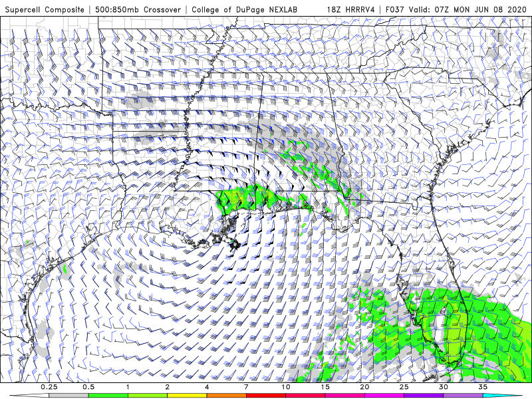The image size is (532, 399).
Task: Select the red 7–10 colorbar segment
Action: click(266, 396)
